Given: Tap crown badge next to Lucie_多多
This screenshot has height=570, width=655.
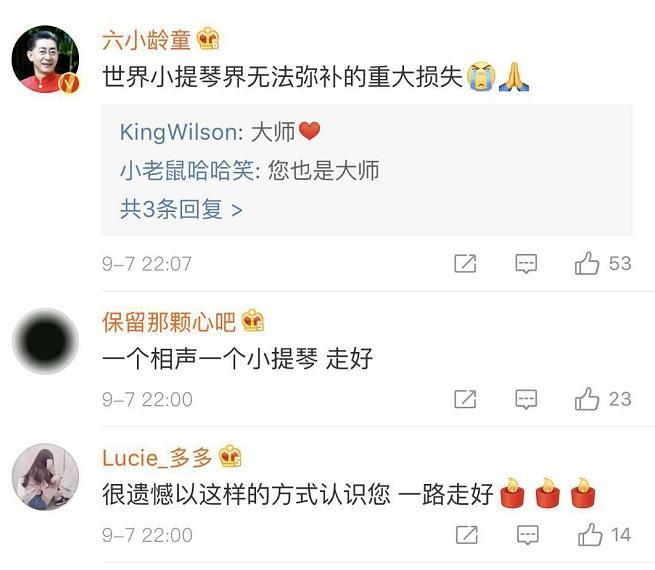Looking at the screenshot, I should [230, 456].
